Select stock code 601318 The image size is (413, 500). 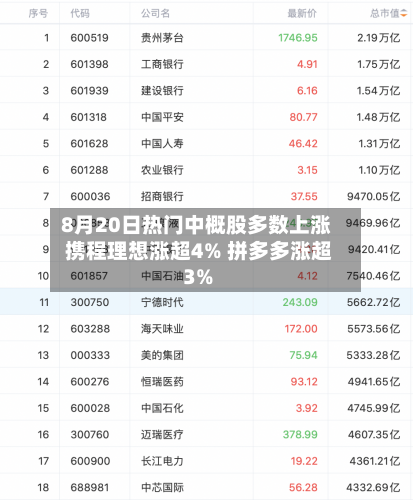click(x=88, y=117)
